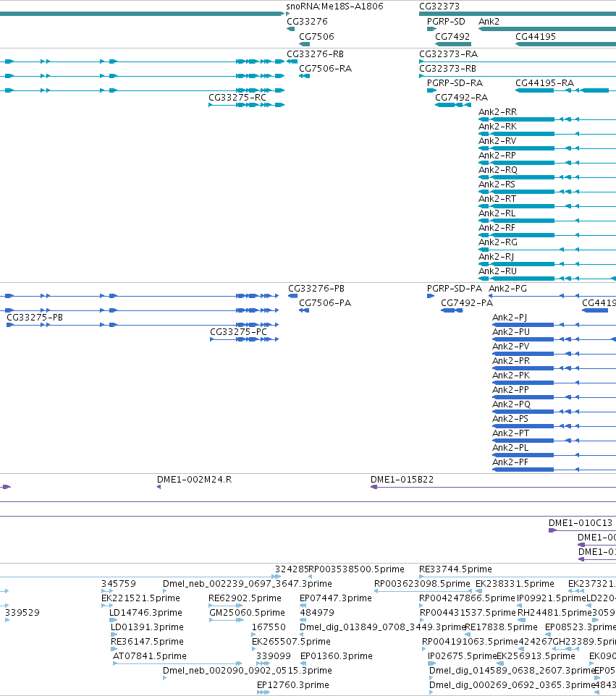Click the RE62902.5prime EST label
Screen dimensions: 616x696
click(245, 598)
